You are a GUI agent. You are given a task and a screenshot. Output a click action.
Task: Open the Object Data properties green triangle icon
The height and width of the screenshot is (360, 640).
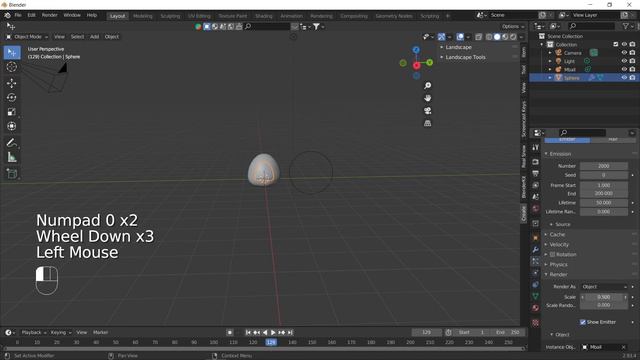(x=536, y=296)
